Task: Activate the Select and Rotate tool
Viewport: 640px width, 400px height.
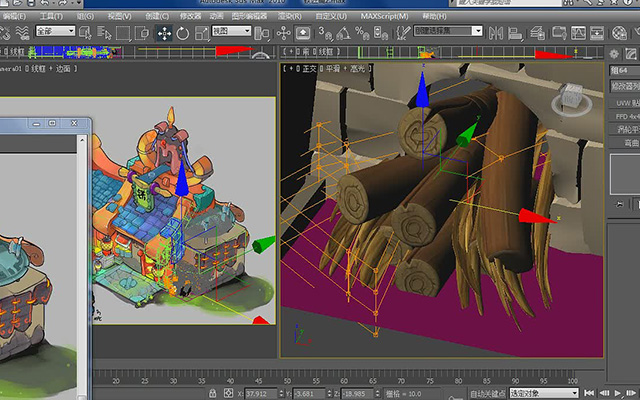Action: tap(182, 33)
